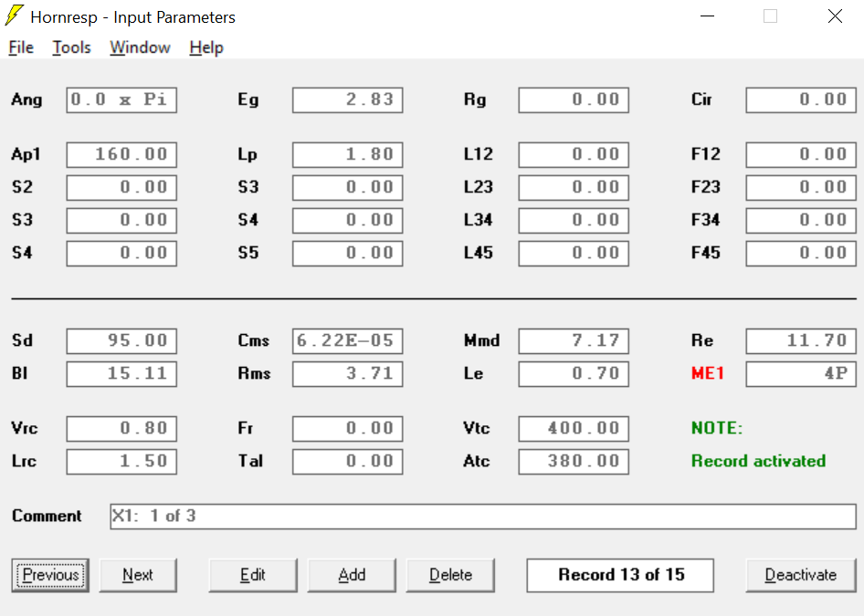Open the Tools menu
864x616 pixels.
(x=71, y=47)
